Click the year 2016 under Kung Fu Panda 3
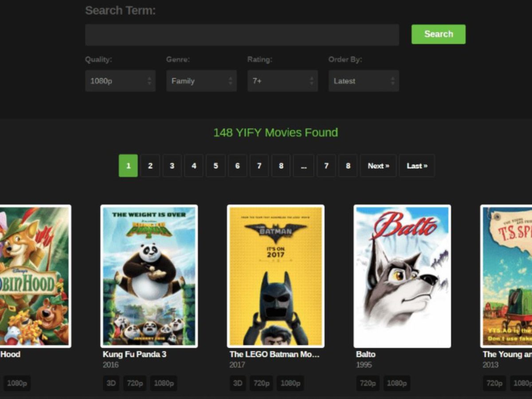The image size is (532, 399). coord(111,365)
